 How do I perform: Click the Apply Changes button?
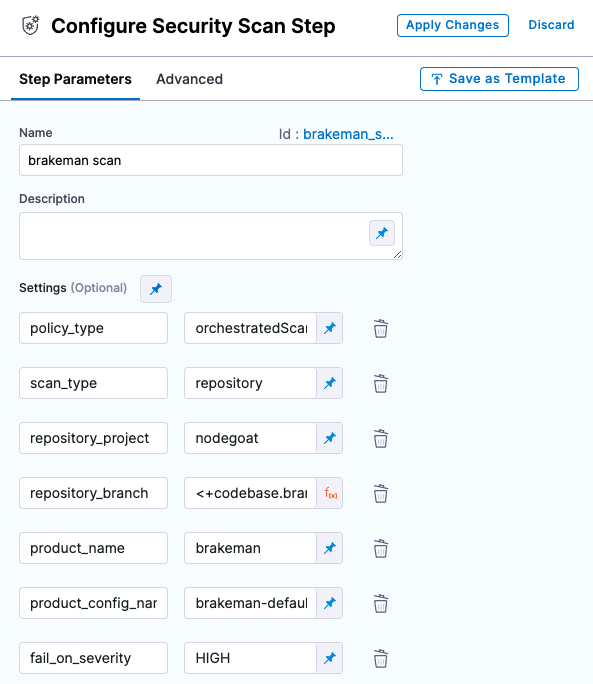[x=452, y=25]
